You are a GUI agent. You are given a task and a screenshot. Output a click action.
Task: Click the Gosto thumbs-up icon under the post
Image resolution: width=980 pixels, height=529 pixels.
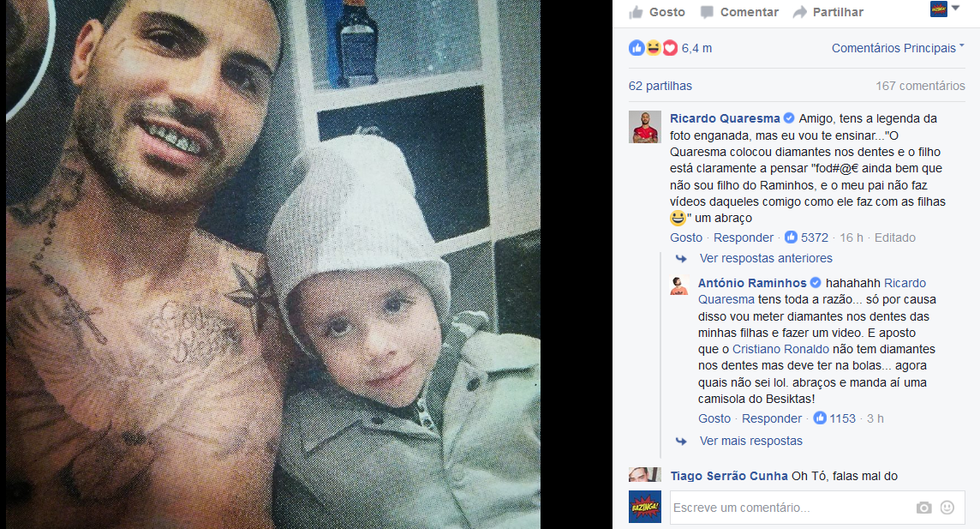point(636,12)
